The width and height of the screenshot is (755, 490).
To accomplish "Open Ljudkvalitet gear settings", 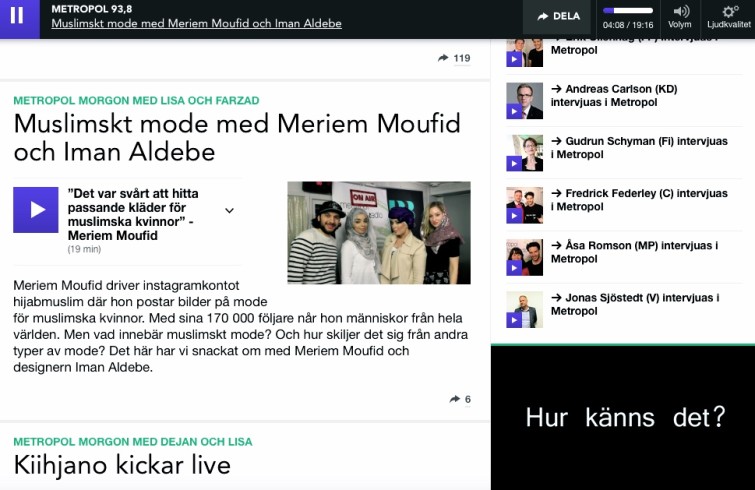I will click(729, 17).
